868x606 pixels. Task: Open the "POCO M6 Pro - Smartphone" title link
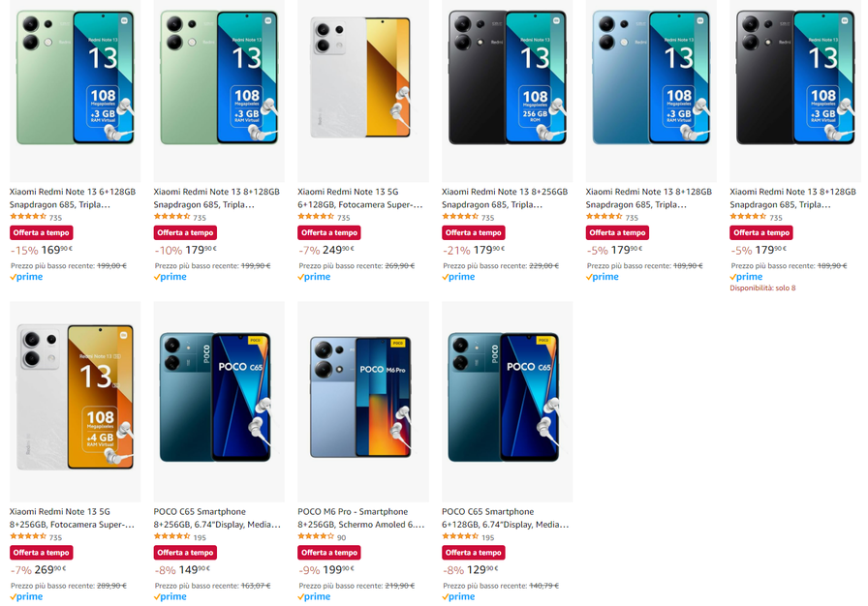coord(360,518)
